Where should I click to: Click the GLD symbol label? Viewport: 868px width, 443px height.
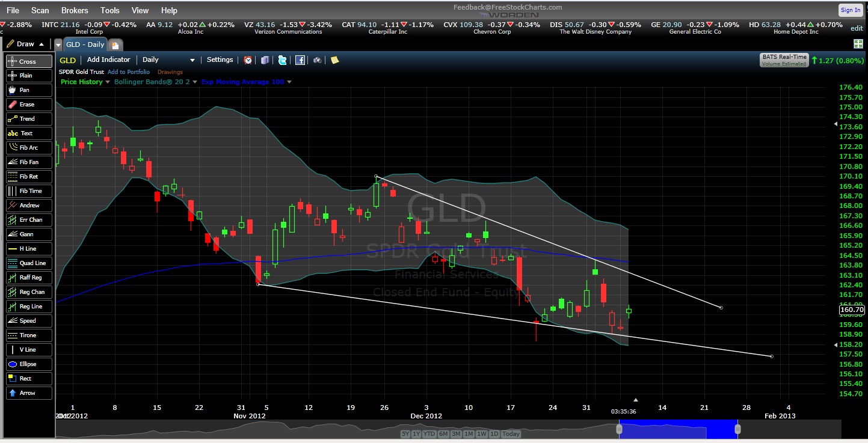coord(67,60)
